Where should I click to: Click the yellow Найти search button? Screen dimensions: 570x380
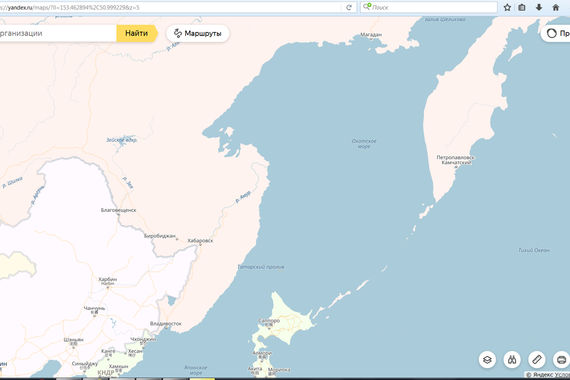(x=137, y=33)
